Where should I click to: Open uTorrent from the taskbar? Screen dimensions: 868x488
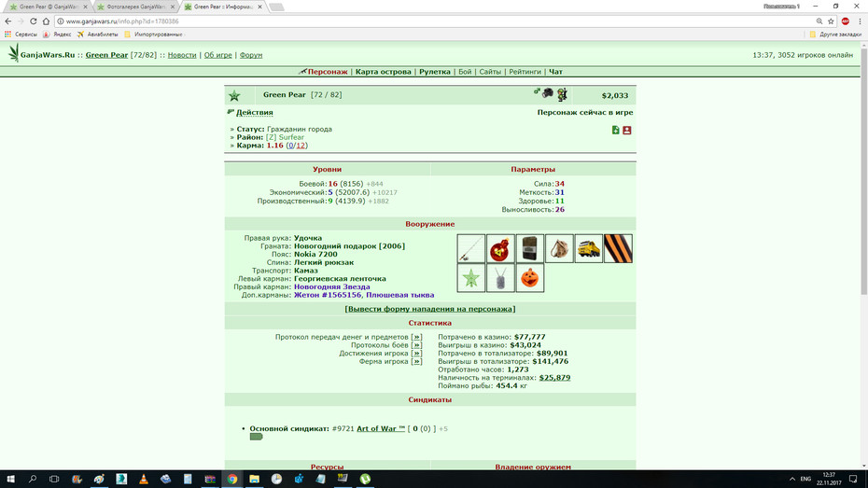(365, 480)
